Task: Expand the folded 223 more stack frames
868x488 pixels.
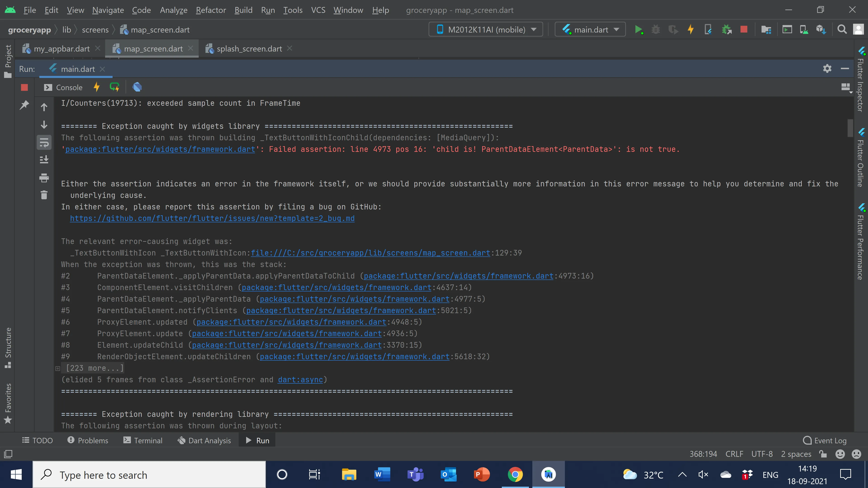Action: (58, 368)
